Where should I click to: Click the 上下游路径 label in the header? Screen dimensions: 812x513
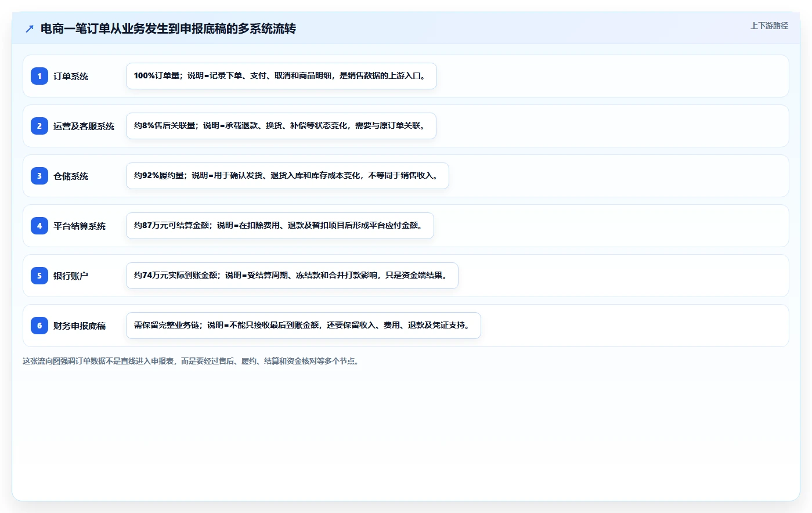pyautogui.click(x=769, y=26)
